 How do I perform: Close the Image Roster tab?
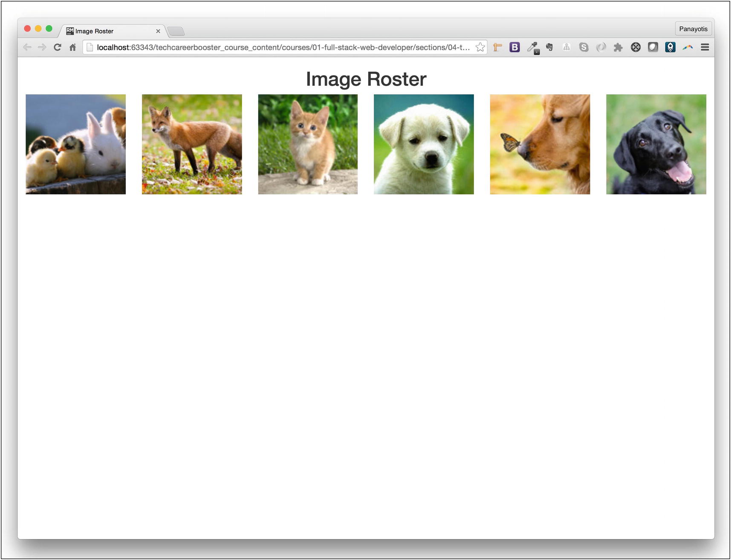(x=158, y=31)
